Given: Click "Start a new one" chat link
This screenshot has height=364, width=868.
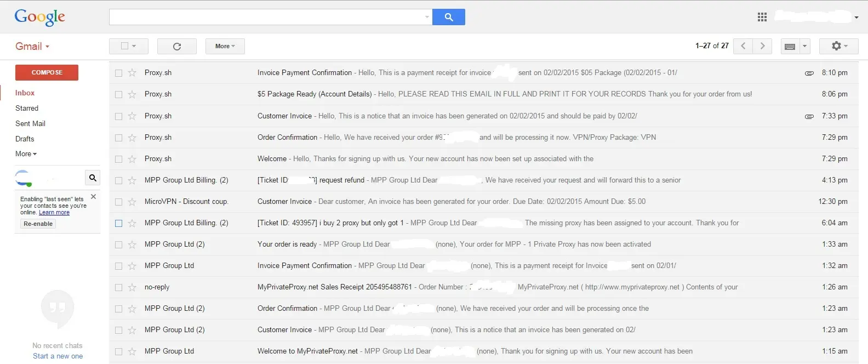Looking at the screenshot, I should tap(58, 356).
